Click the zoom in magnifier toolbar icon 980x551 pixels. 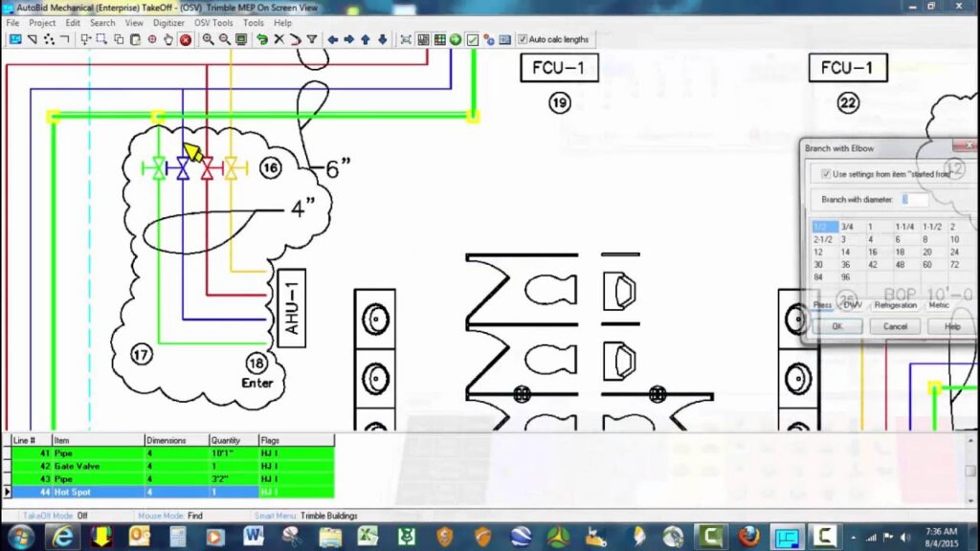(x=208, y=39)
